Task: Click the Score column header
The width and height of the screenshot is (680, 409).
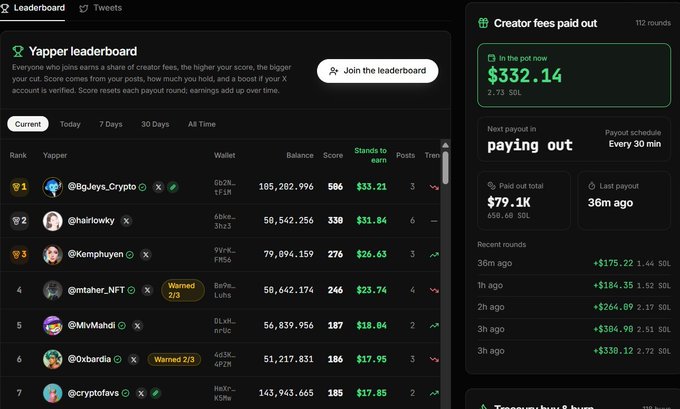Action: 333,155
